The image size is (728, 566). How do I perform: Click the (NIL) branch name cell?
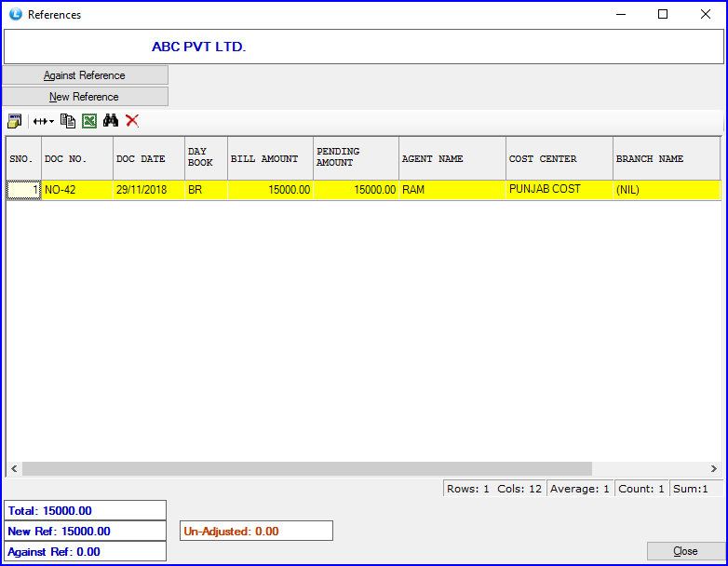tap(667, 190)
